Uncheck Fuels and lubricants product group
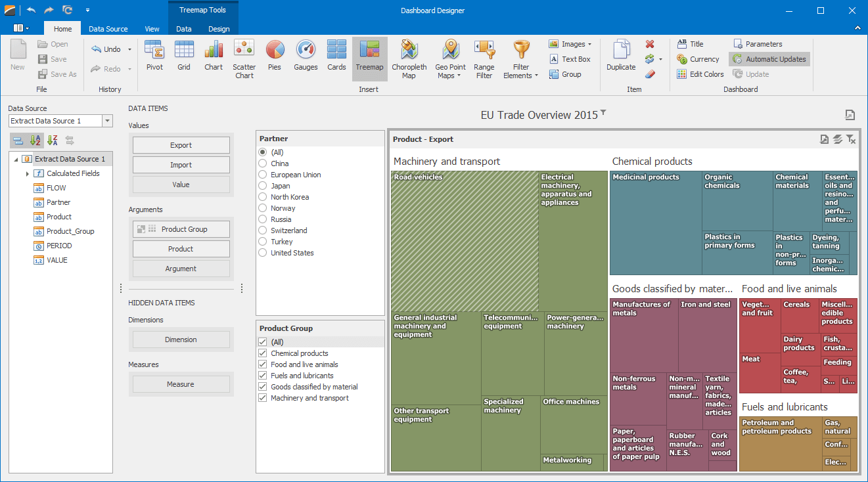This screenshot has width=868, height=482. click(263, 375)
